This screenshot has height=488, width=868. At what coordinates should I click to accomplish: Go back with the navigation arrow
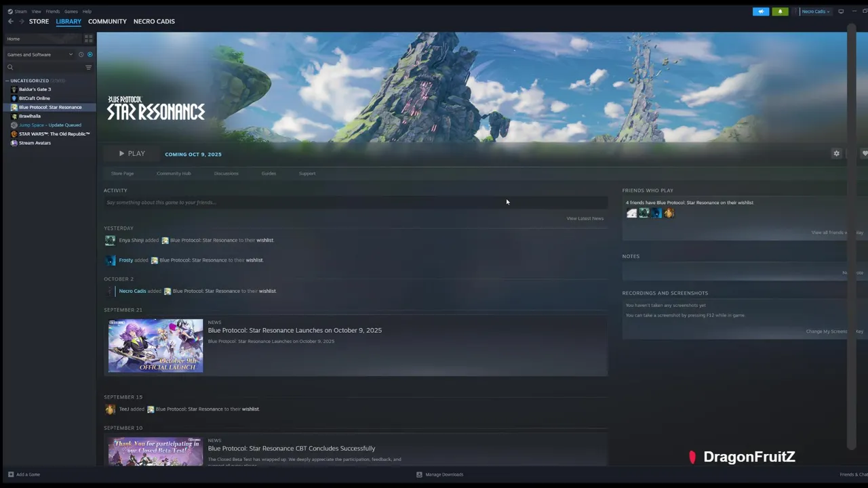(10, 21)
